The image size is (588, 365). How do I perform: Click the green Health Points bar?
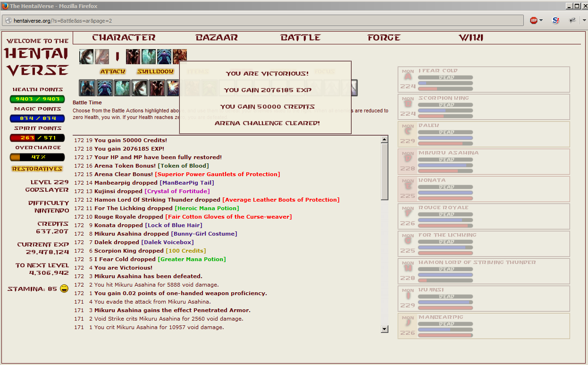click(37, 99)
